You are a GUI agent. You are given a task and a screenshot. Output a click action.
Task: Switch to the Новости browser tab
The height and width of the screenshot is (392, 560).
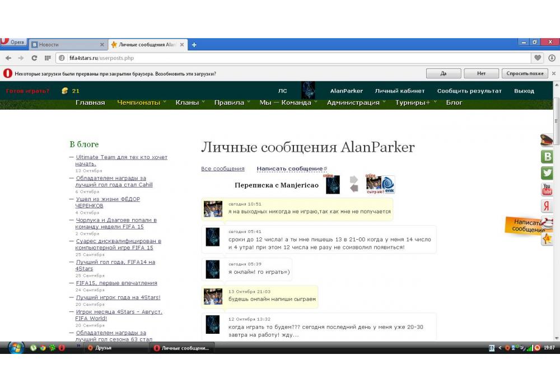point(67,44)
